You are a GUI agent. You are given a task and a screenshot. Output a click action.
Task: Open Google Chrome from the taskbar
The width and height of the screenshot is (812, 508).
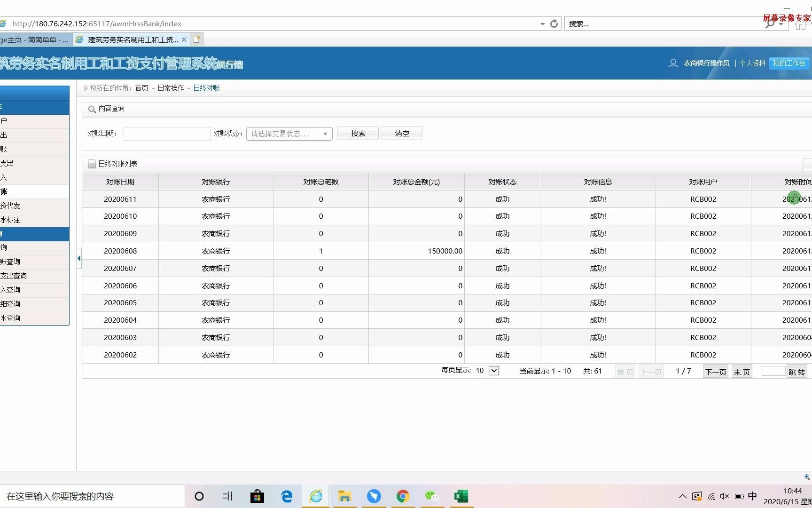click(403, 496)
